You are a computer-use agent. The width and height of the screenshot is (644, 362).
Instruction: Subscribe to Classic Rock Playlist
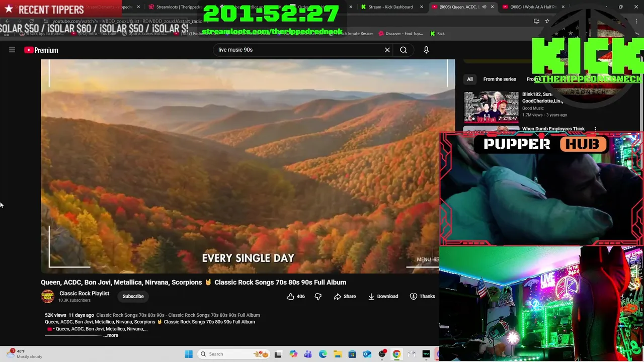pos(133,296)
